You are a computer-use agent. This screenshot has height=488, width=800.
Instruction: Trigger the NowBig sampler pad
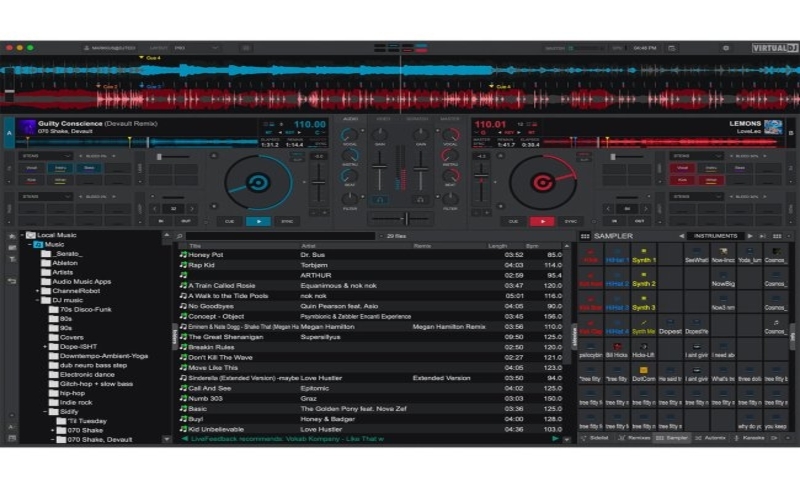click(723, 279)
